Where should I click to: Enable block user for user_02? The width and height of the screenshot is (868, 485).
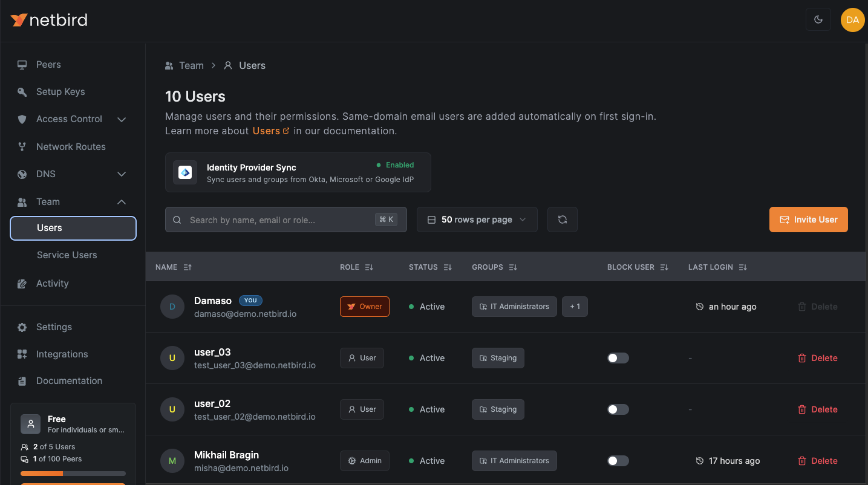pyautogui.click(x=618, y=409)
